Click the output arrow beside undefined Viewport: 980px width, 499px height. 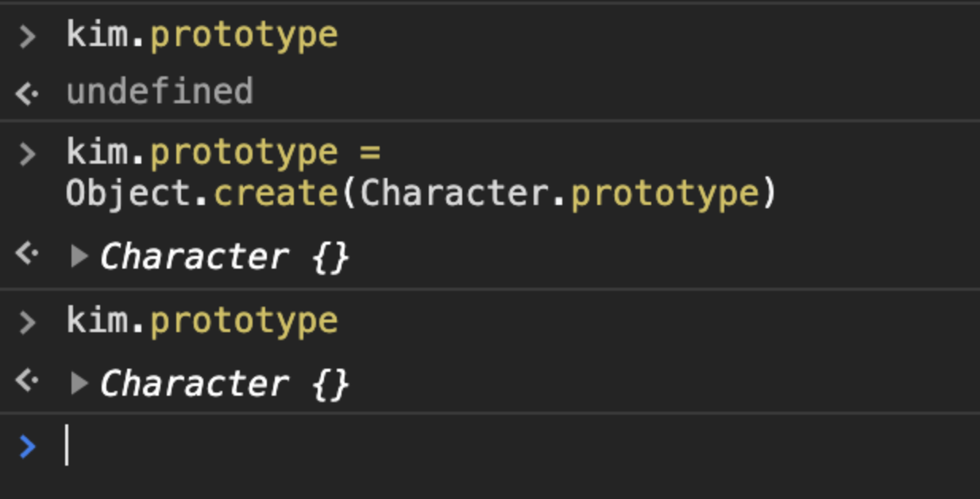coord(27,94)
